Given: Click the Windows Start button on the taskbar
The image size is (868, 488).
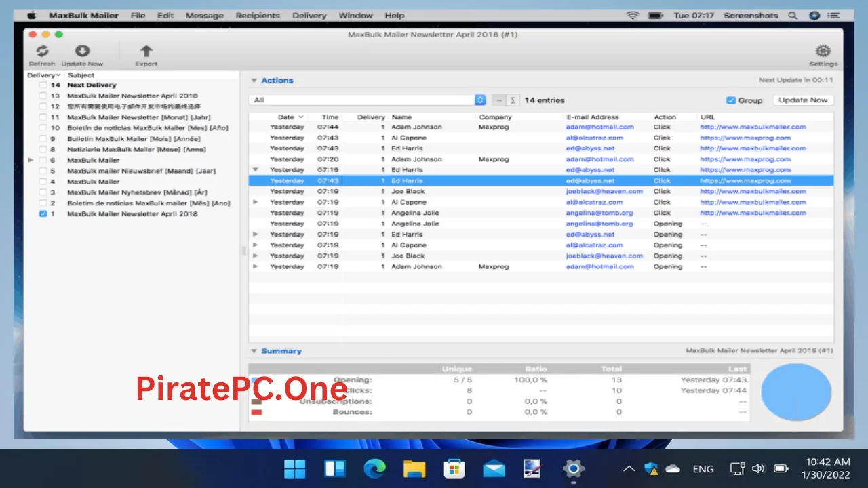Looking at the screenshot, I should click(295, 468).
